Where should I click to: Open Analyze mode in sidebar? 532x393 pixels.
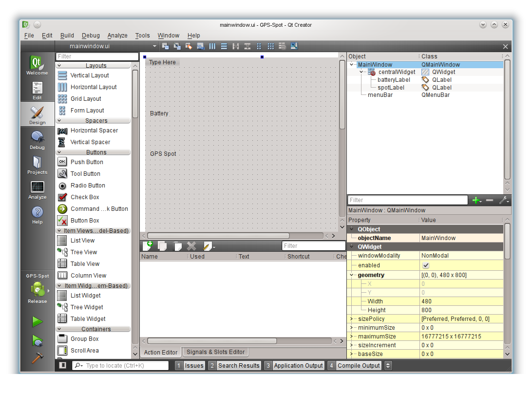pos(37,189)
